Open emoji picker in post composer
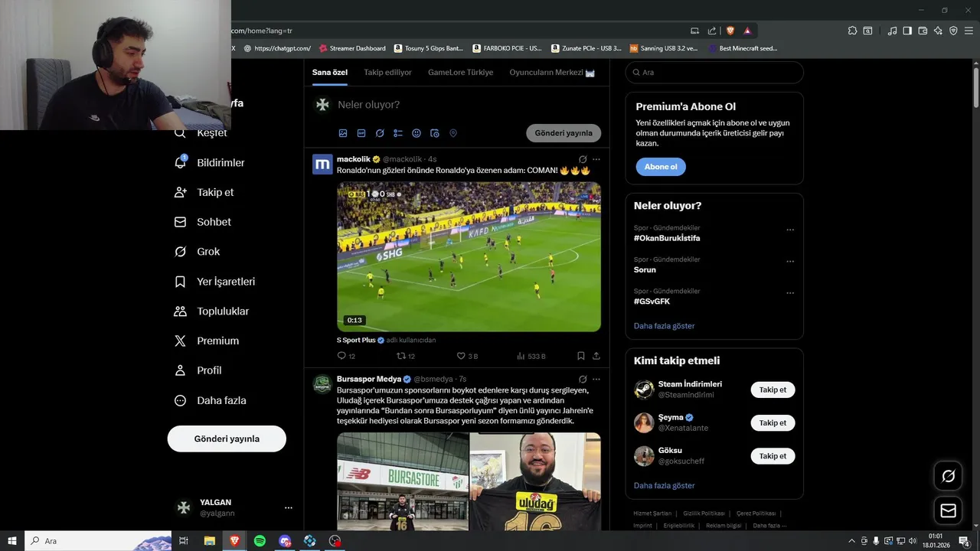This screenshot has height=551, width=980. [x=416, y=133]
